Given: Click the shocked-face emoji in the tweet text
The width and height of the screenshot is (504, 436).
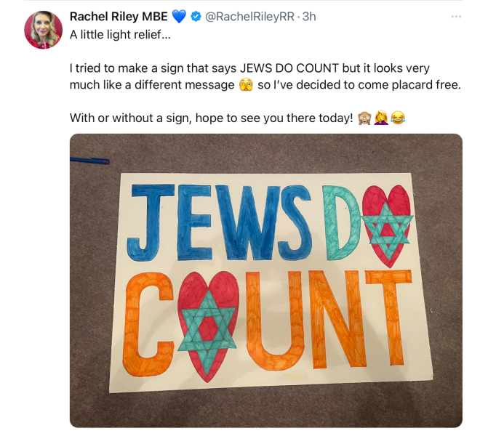Looking at the screenshot, I should [x=247, y=85].
